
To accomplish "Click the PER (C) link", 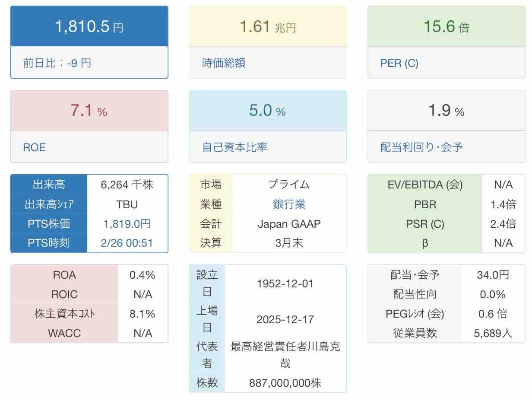I will coord(399,63).
